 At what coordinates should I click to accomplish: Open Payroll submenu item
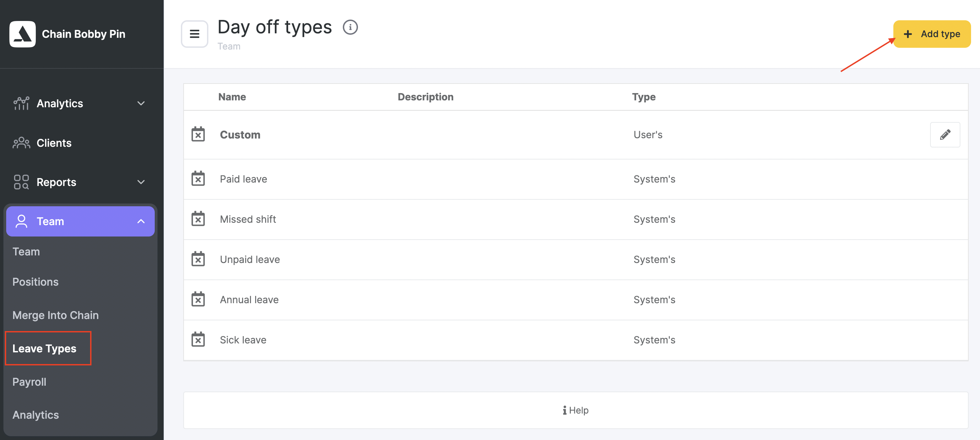[29, 382]
